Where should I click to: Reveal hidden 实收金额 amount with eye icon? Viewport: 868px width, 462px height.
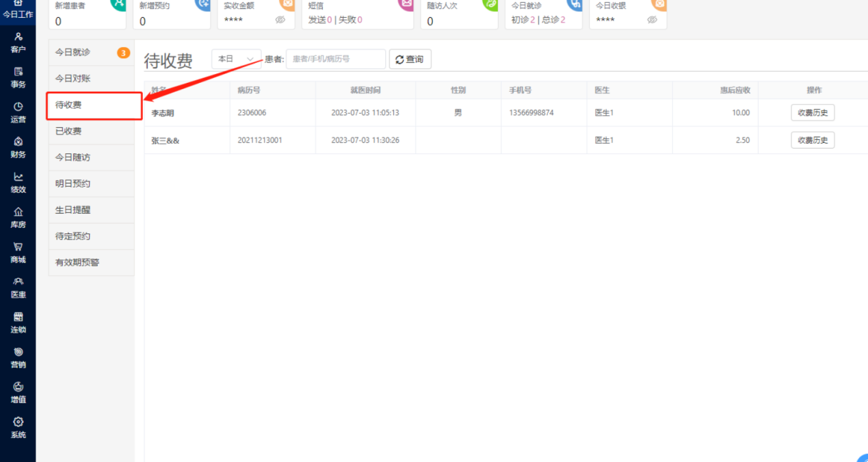point(280,20)
